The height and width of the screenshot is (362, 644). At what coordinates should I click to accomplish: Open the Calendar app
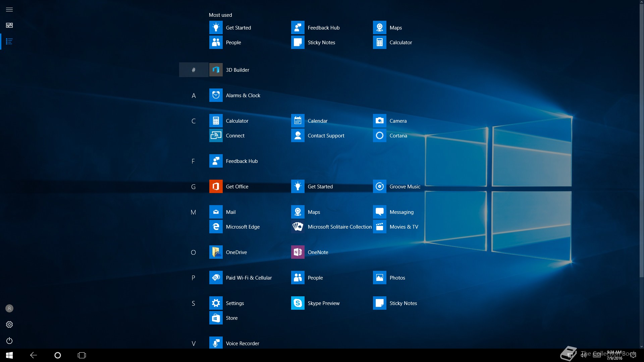[309, 121]
